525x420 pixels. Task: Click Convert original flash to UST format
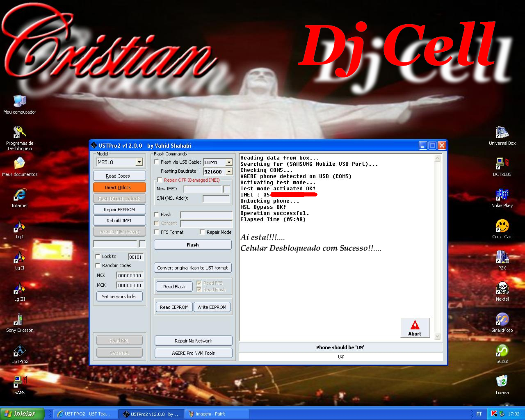(x=193, y=268)
